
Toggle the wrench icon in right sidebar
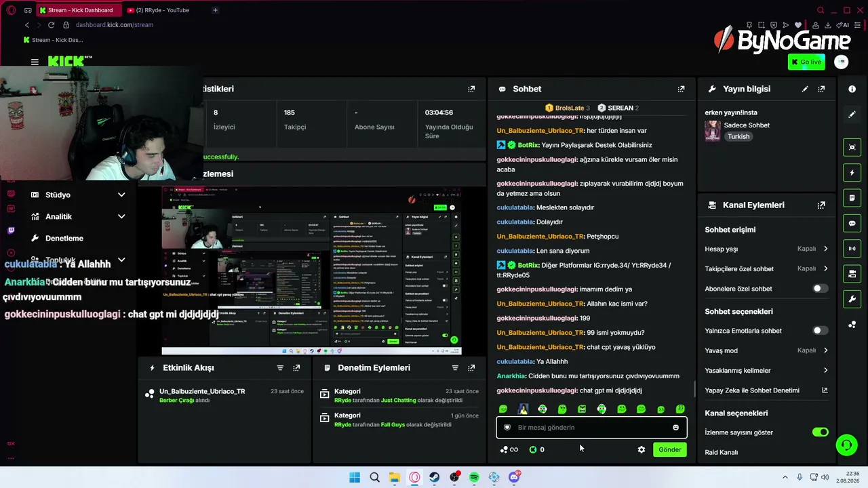coord(852,299)
